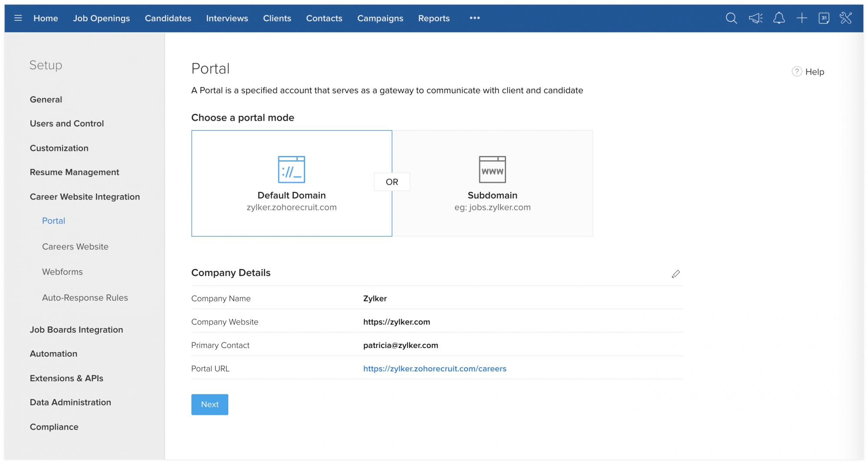Collapse Career Website Integration section
868x464 pixels.
tap(85, 197)
